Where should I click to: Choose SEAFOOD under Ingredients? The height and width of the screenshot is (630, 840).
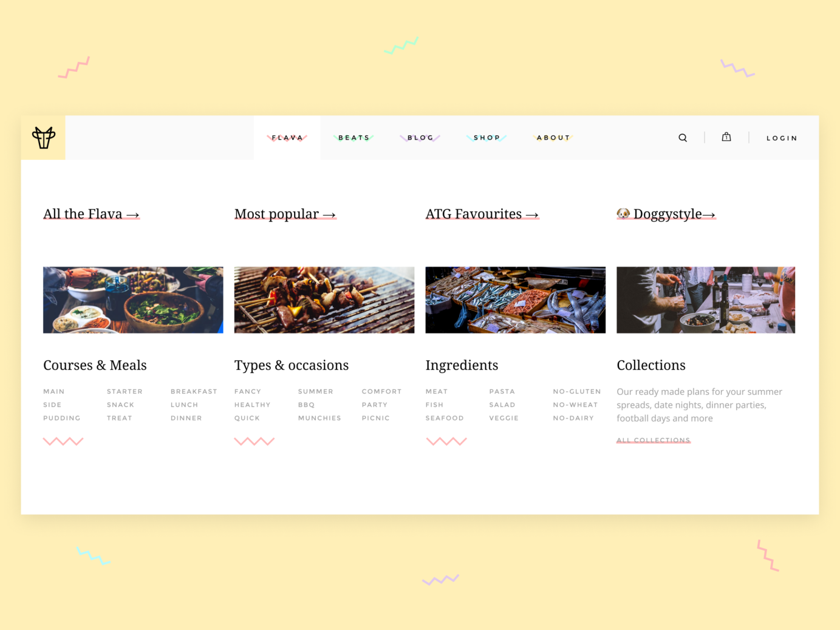[x=445, y=418]
